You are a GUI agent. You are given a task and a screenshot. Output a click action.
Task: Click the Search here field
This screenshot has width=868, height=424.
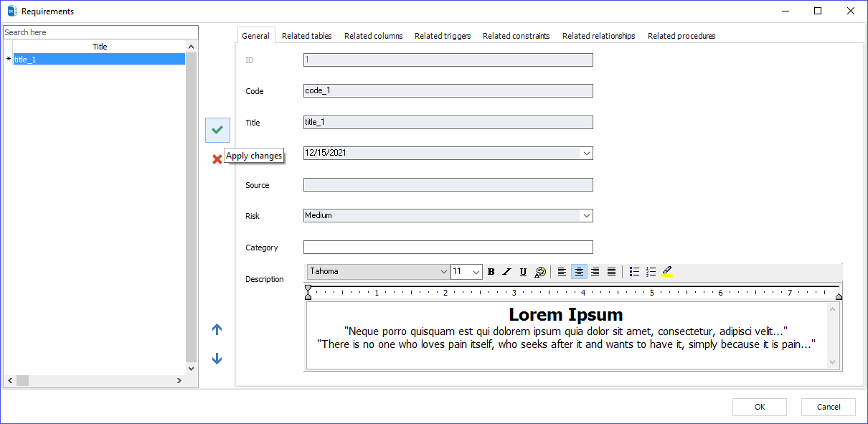(100, 32)
